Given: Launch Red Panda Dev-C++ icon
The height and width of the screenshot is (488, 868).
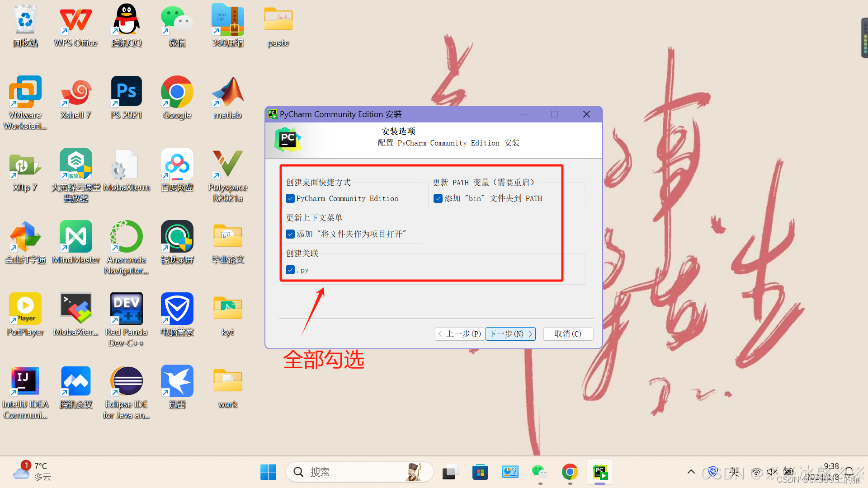Looking at the screenshot, I should [126, 309].
